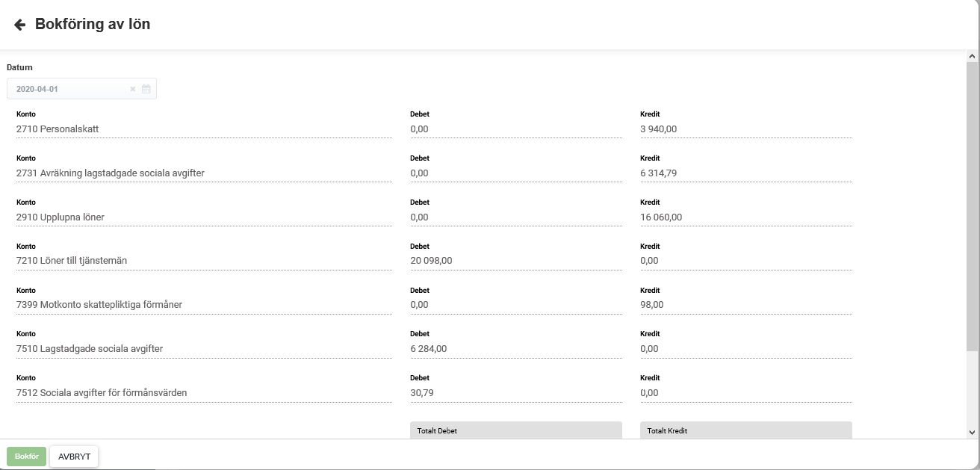This screenshot has width=980, height=470.
Task: Click the back arrow next to Bokföring av lön
Action: (19, 25)
